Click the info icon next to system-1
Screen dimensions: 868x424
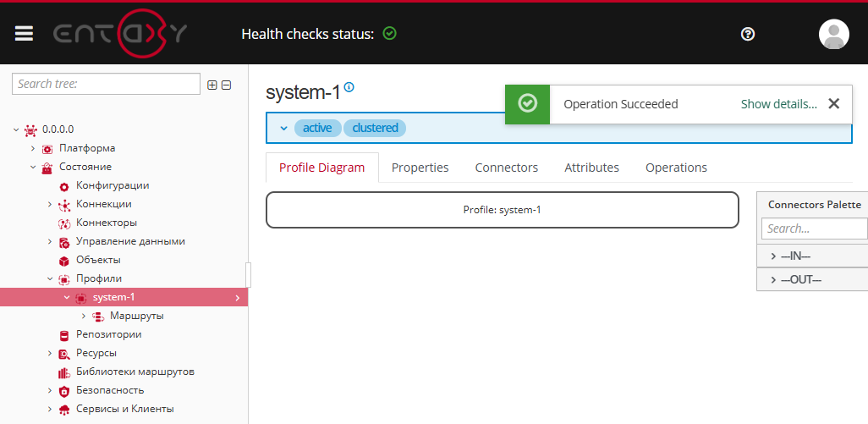[349, 87]
